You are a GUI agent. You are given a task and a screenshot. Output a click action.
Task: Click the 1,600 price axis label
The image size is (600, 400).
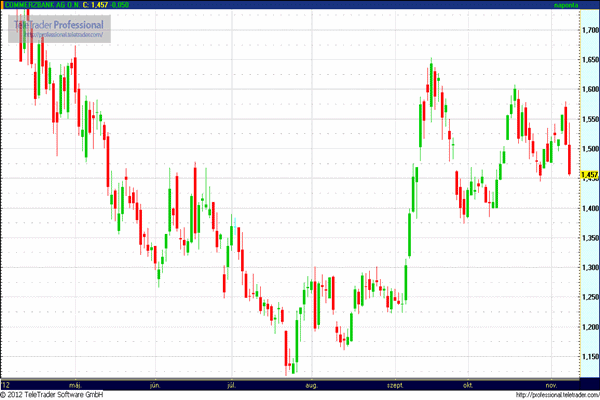coord(589,90)
